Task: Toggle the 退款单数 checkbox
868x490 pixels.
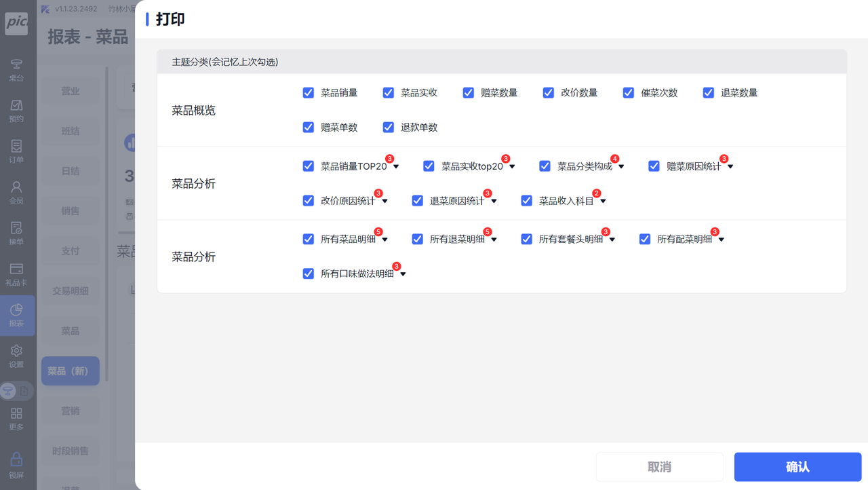Action: [x=389, y=128]
